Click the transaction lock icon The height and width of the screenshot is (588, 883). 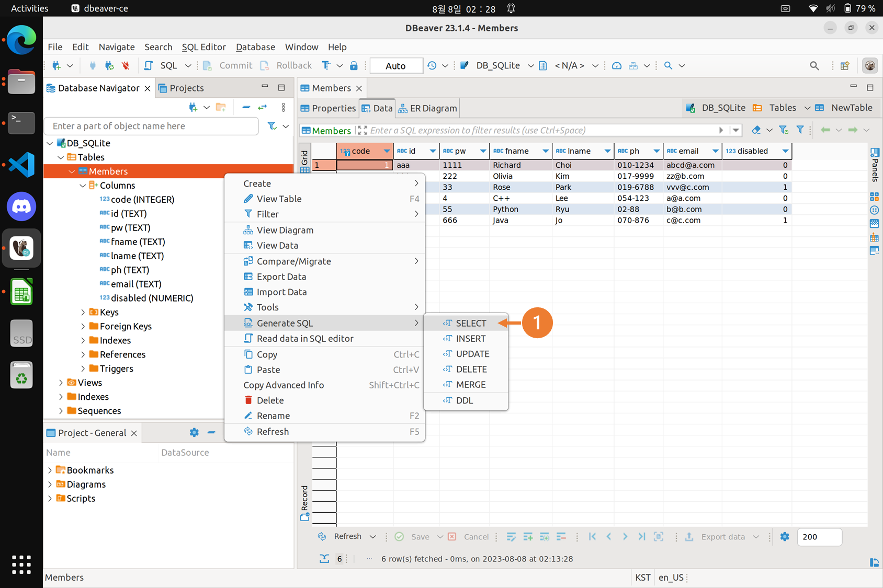(354, 65)
